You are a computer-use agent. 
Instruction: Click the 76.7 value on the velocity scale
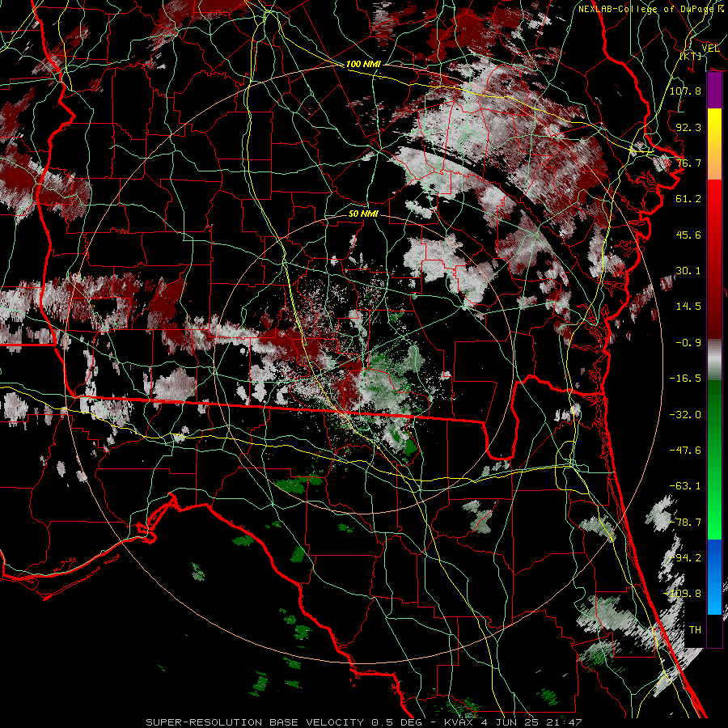pos(688,163)
